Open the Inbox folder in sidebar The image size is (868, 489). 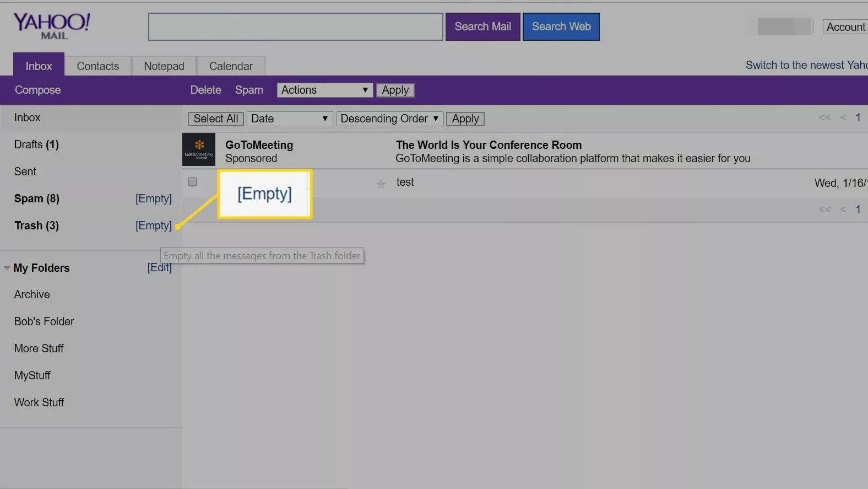[x=27, y=117]
